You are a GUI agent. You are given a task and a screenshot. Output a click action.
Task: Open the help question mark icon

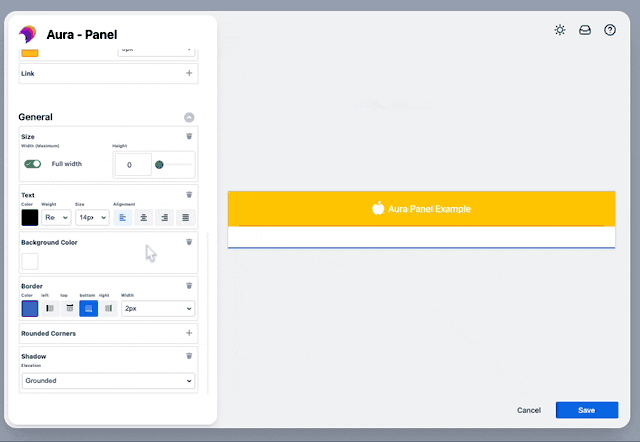click(610, 30)
